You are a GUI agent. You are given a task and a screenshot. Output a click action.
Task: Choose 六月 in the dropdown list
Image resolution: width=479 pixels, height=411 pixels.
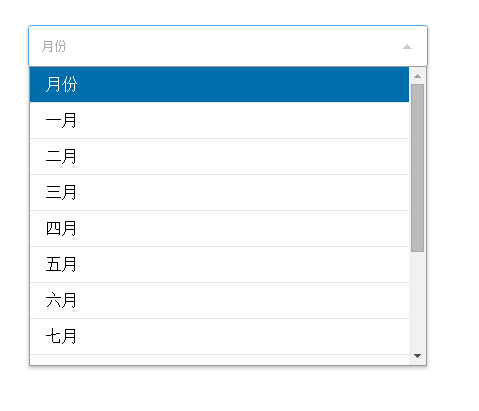pos(219,300)
